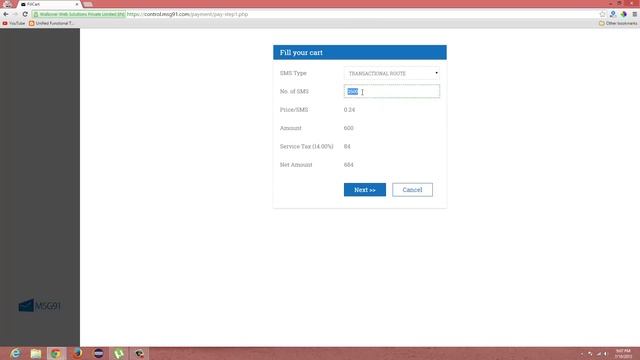This screenshot has width=640, height=360.
Task: Click the Cancel button
Action: coord(412,190)
